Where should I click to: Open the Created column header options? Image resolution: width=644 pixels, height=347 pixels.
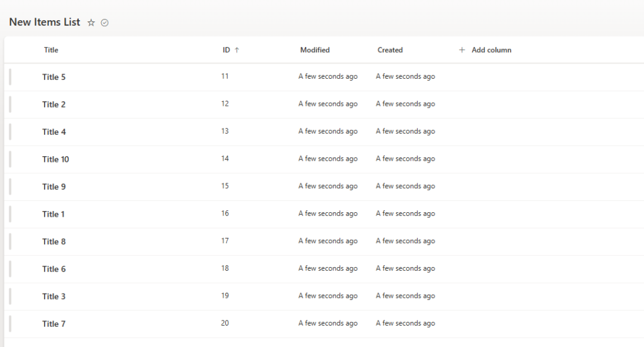pos(390,50)
